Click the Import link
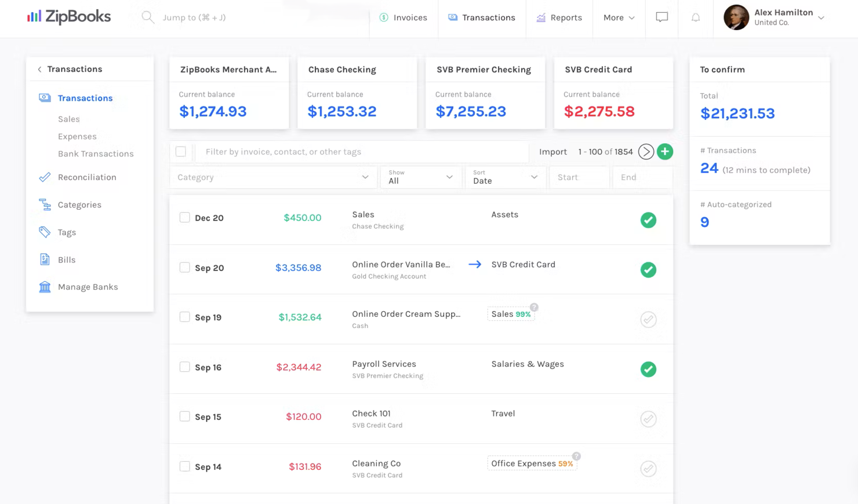Viewport: 858px width, 504px height. pyautogui.click(x=553, y=152)
